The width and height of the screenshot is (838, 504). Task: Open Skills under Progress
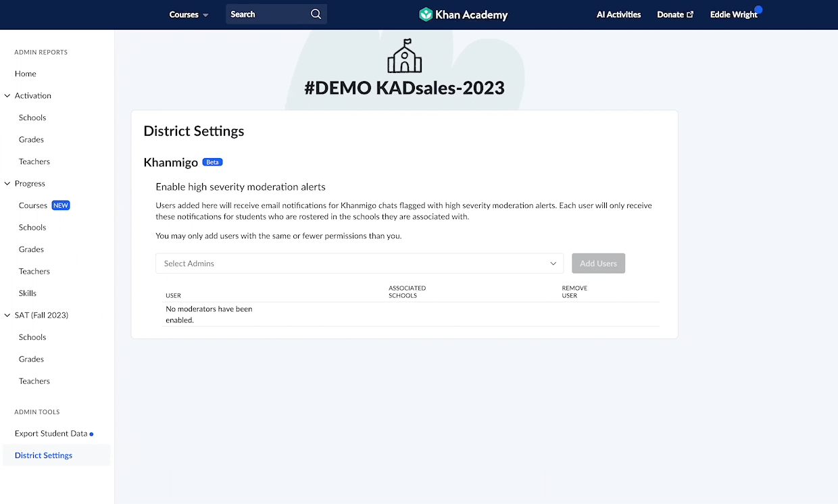click(28, 293)
